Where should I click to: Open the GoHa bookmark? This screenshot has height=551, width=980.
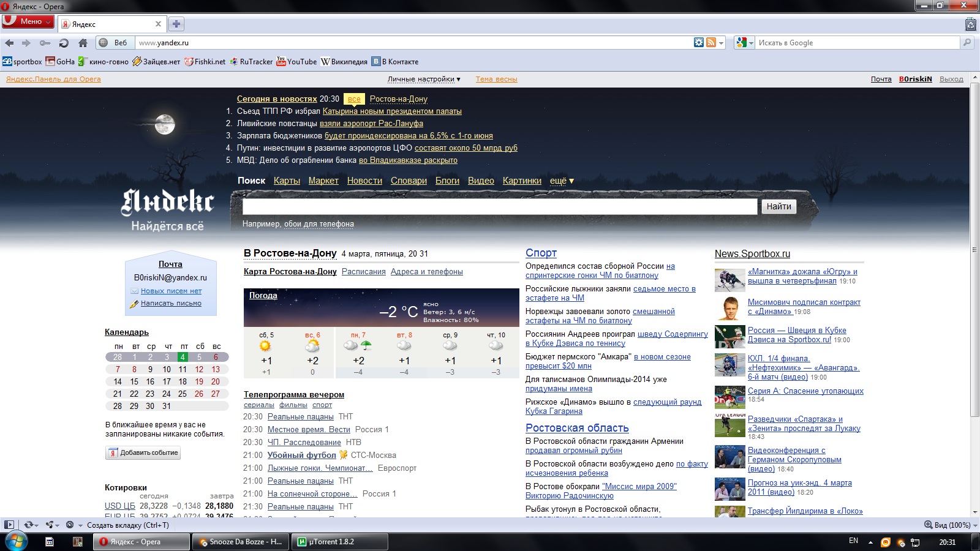click(x=60, y=61)
